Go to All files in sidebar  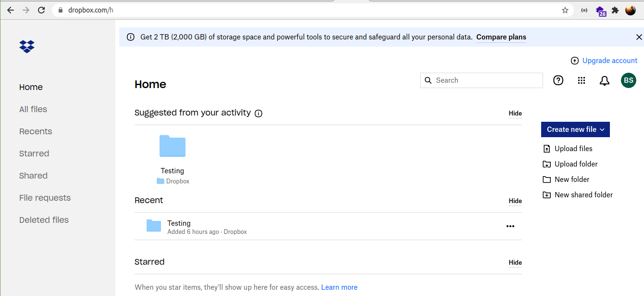tap(33, 109)
